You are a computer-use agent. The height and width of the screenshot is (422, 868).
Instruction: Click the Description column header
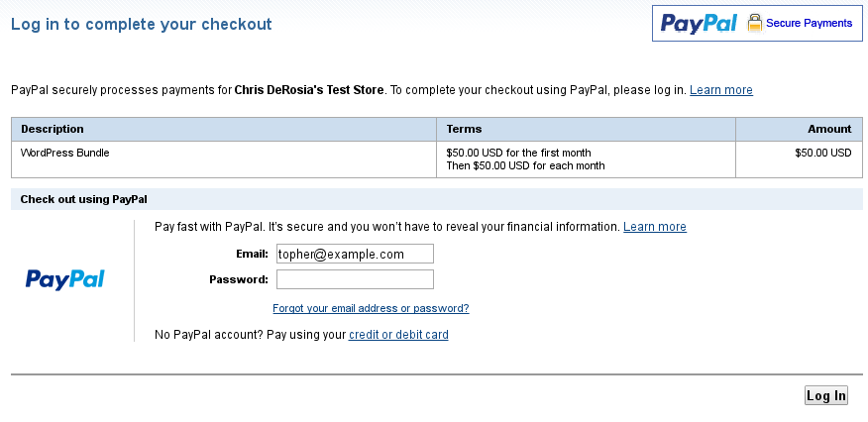[x=53, y=129]
